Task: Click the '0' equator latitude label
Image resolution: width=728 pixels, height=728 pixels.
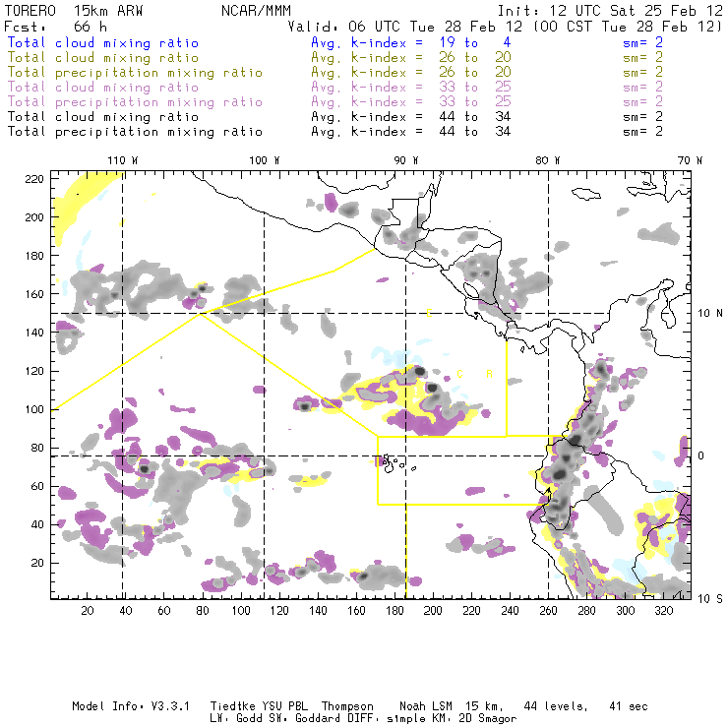Action: (700, 455)
